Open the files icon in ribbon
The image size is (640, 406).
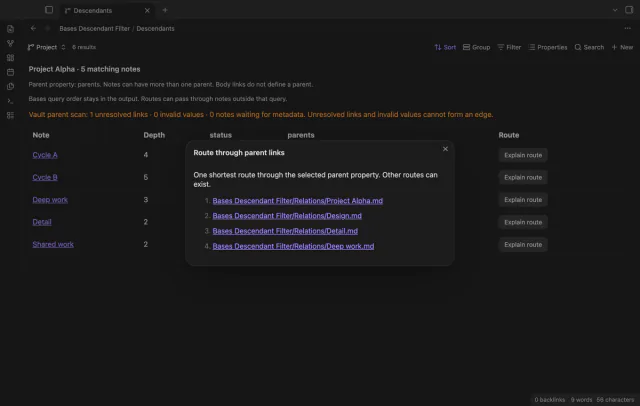click(11, 29)
